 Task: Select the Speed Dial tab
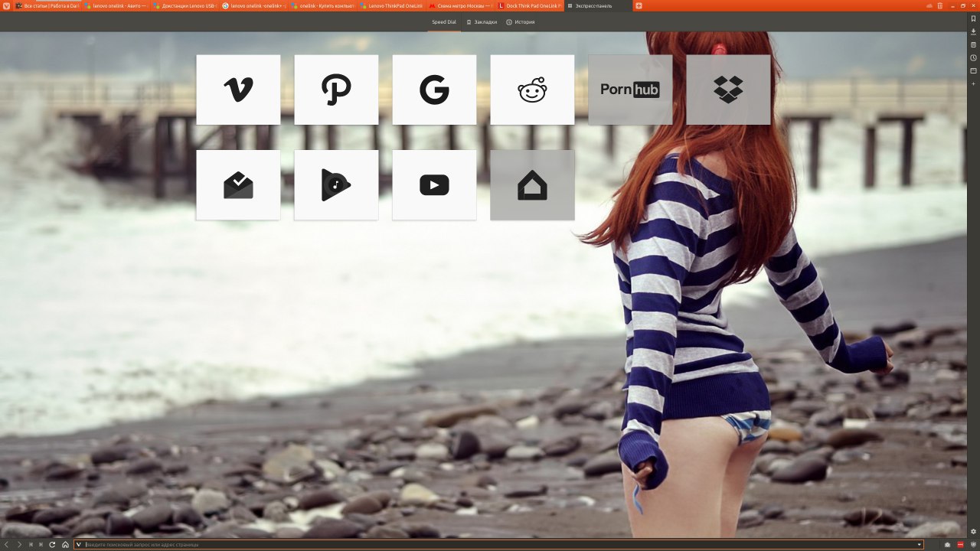click(444, 22)
